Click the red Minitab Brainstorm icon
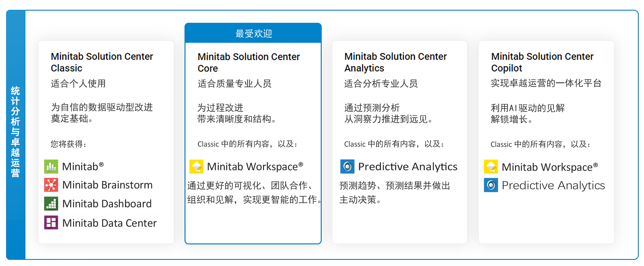Viewport: 644px width, 266px height. click(x=51, y=185)
